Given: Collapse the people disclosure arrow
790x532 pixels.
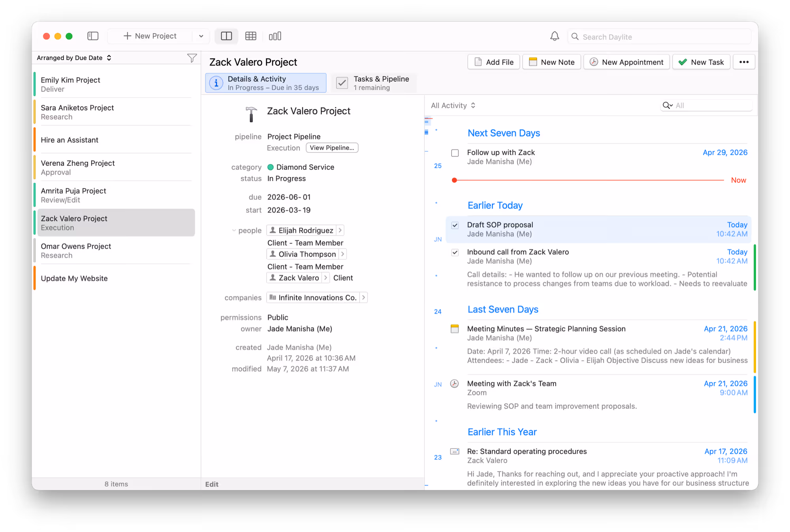Looking at the screenshot, I should pyautogui.click(x=234, y=230).
